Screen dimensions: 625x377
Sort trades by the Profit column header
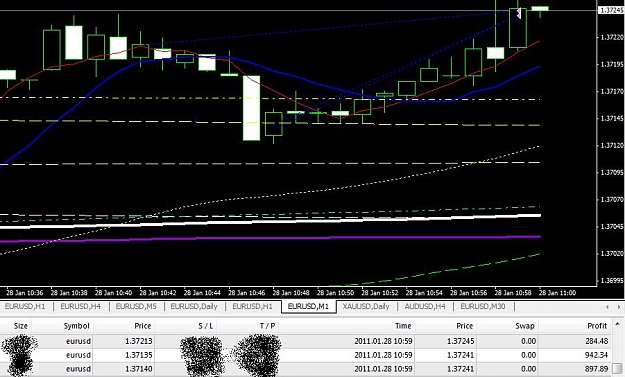tap(597, 326)
